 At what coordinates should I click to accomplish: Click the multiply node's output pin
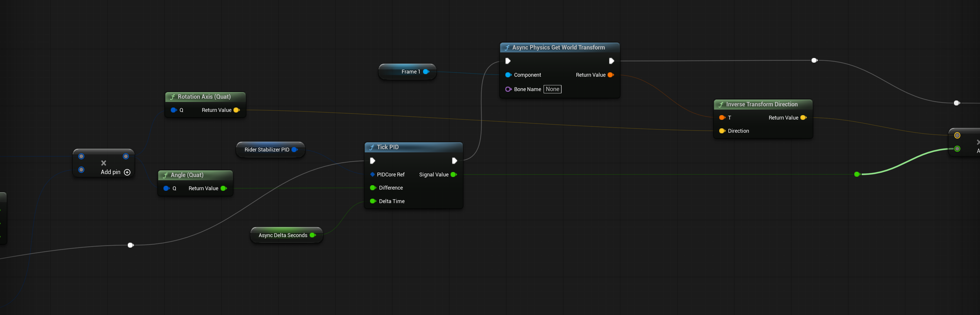[x=126, y=157]
